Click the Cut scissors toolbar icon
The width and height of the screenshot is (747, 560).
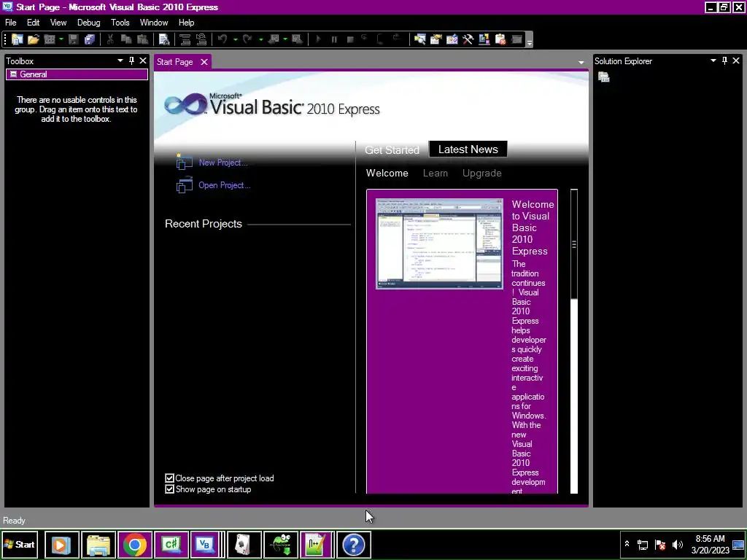click(110, 39)
